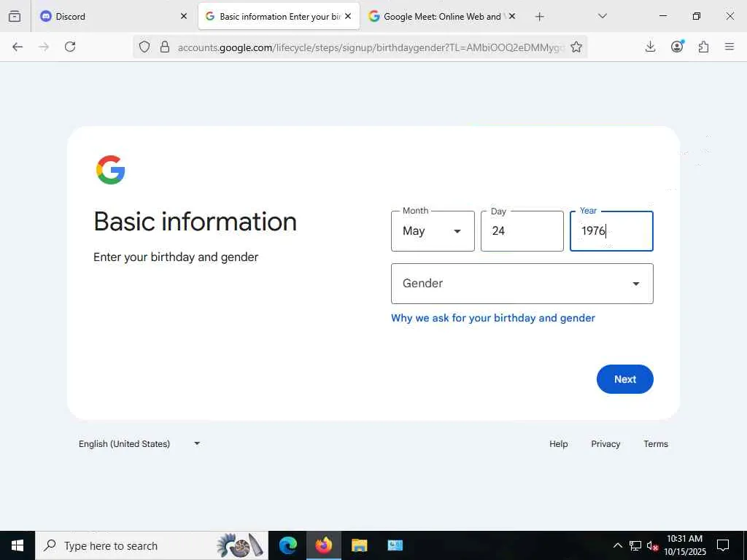Open the Firefox downloads panel
This screenshot has height=560, width=747.
[650, 47]
